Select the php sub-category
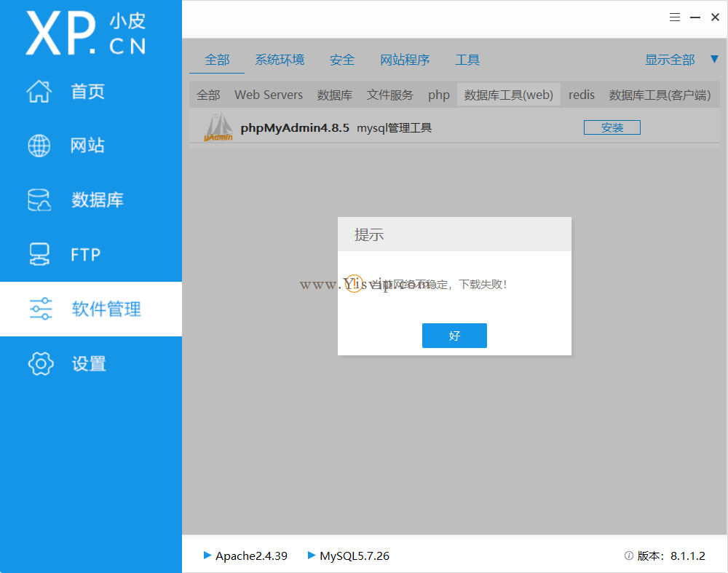The image size is (728, 573). [x=439, y=95]
